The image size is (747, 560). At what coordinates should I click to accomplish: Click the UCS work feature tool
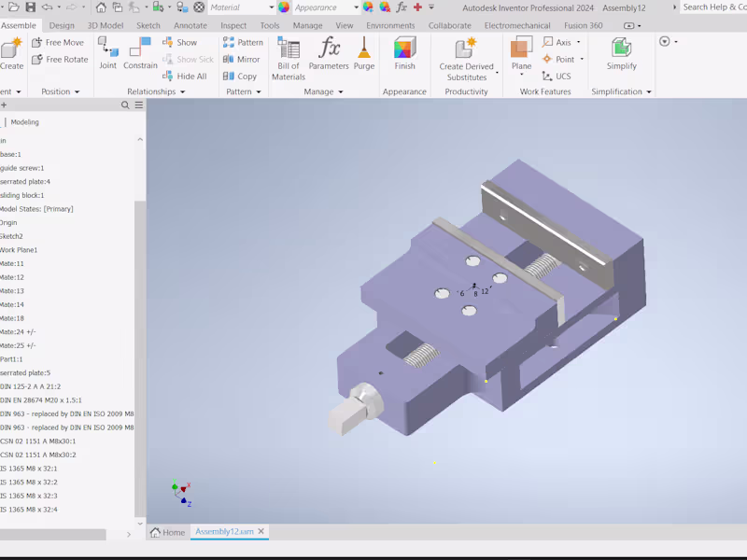(557, 77)
